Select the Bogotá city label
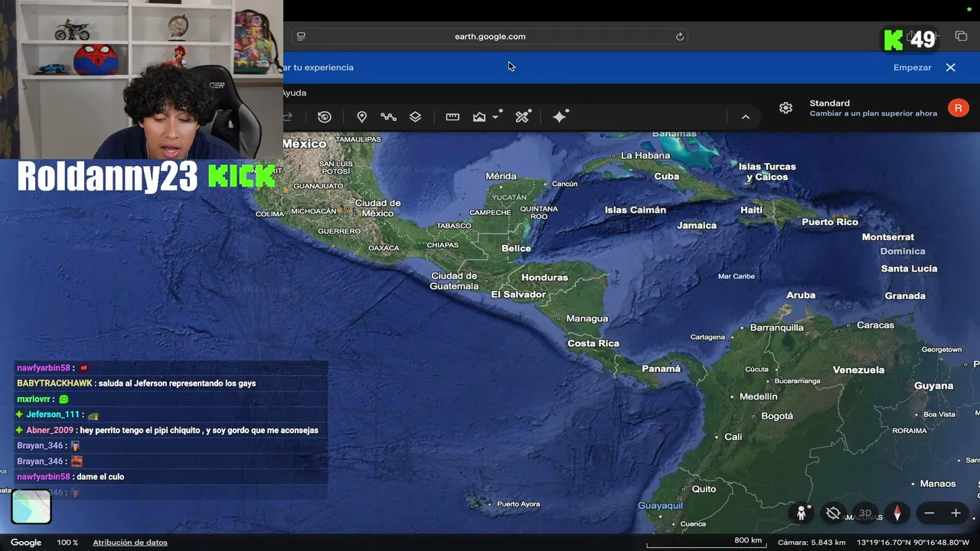 (x=777, y=416)
